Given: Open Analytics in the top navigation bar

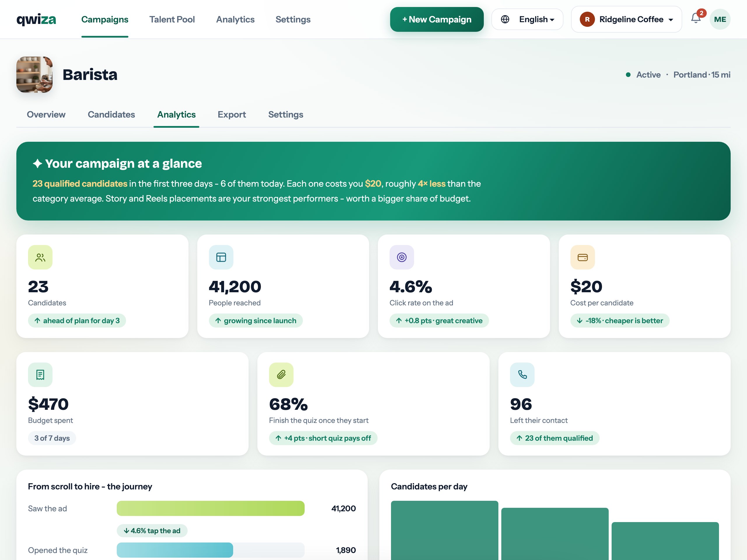Looking at the screenshot, I should (235, 19).
